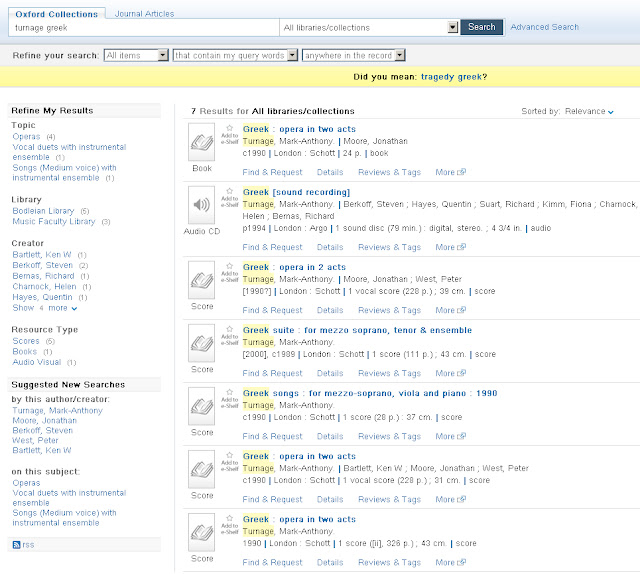Open Advanced Search link
Screen dimensions: 640x574
(x=544, y=27)
